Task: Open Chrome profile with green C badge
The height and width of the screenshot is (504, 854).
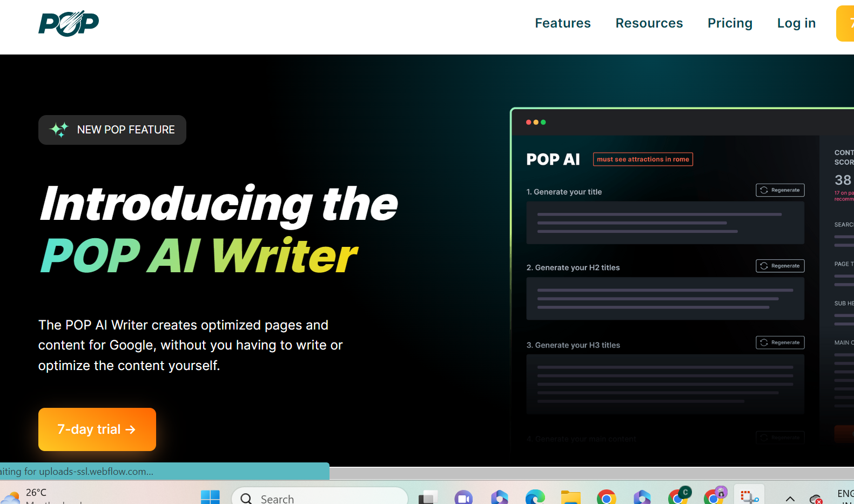Action: (x=679, y=496)
